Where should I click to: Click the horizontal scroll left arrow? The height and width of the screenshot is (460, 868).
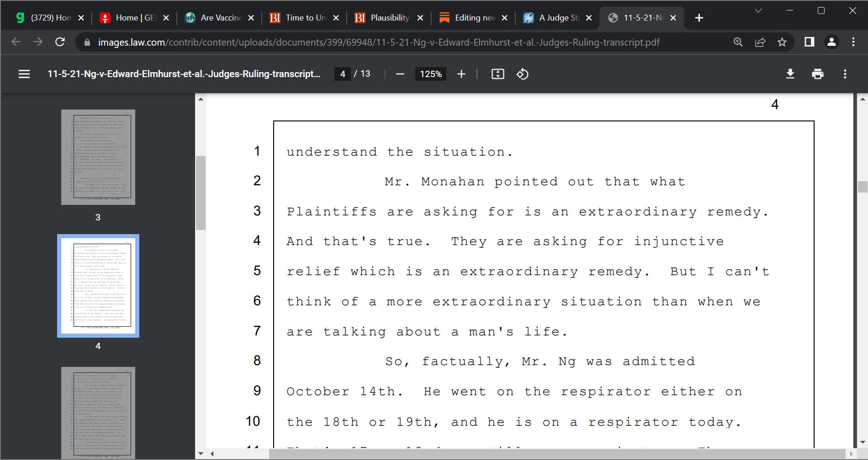point(212,454)
